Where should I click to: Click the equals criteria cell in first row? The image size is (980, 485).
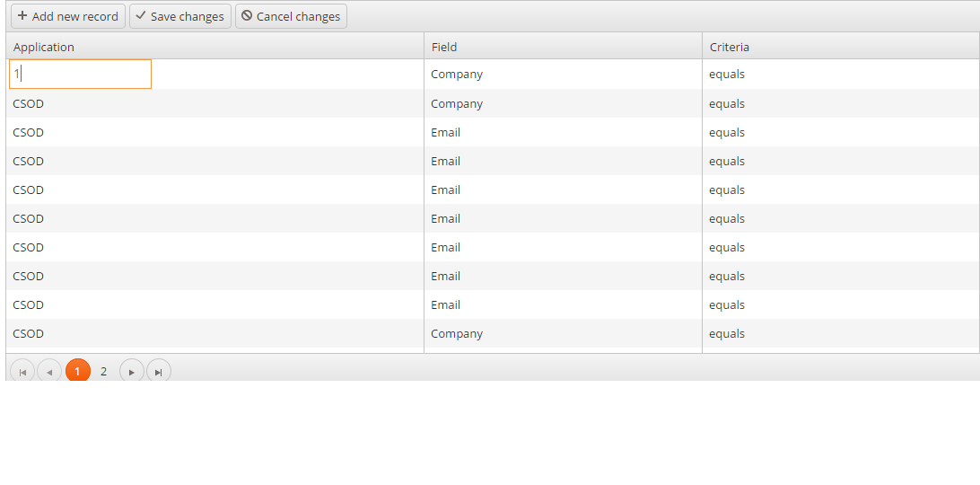tap(727, 75)
